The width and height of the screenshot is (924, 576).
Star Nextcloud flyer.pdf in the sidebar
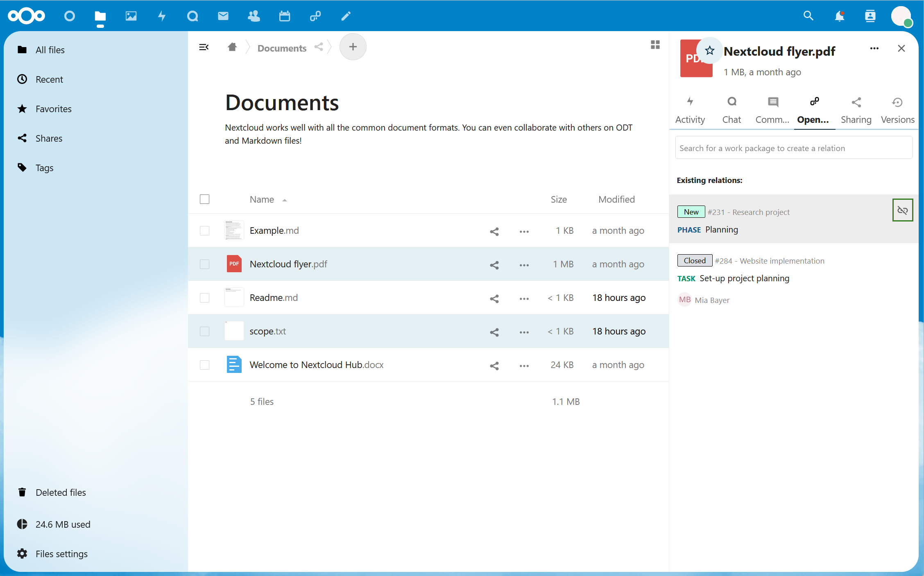tap(709, 50)
